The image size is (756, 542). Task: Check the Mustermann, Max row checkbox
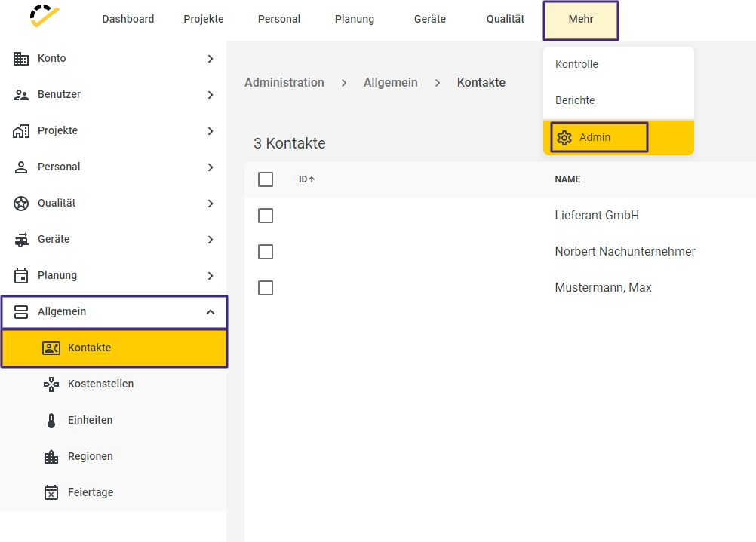265,288
